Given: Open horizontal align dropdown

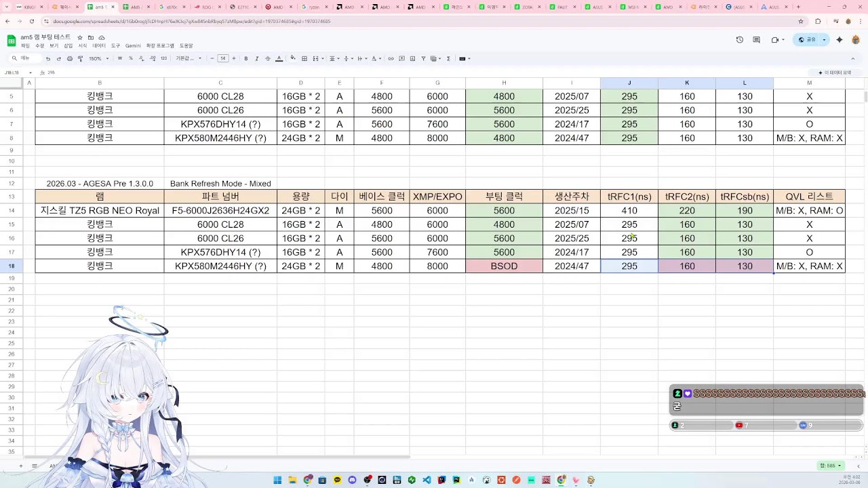Looking at the screenshot, I should [x=334, y=58].
